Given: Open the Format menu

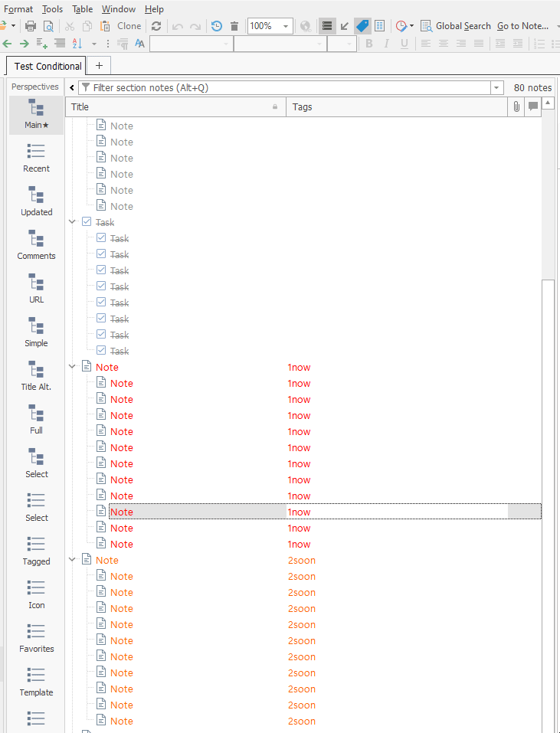Looking at the screenshot, I should (x=18, y=9).
